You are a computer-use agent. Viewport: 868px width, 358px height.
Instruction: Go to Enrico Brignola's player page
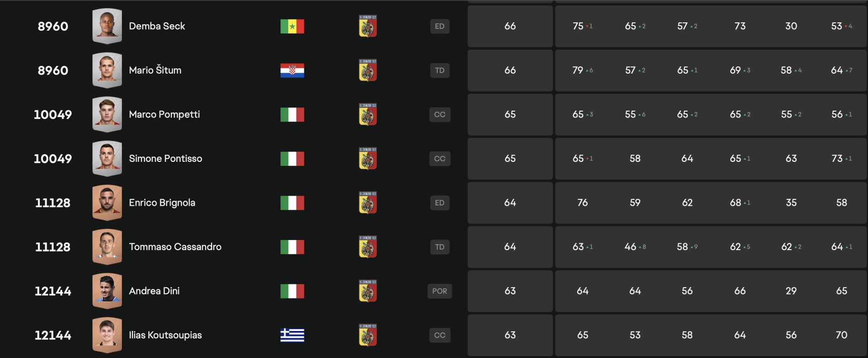pyautogui.click(x=162, y=203)
